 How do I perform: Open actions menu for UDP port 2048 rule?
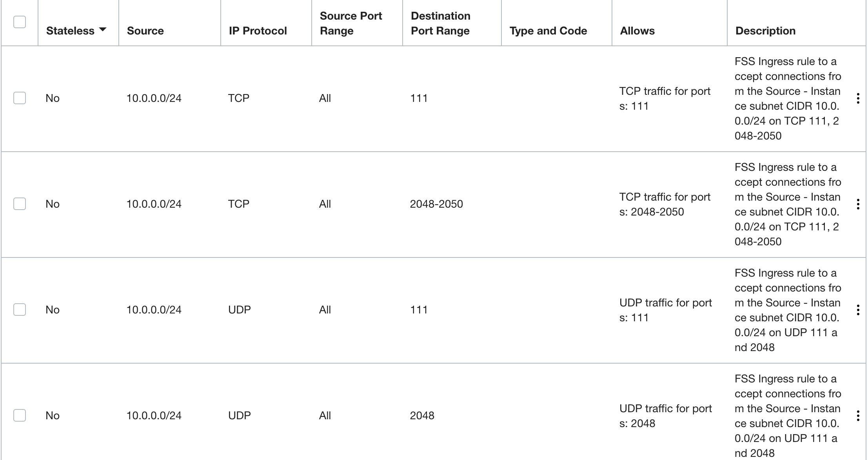pos(859,415)
